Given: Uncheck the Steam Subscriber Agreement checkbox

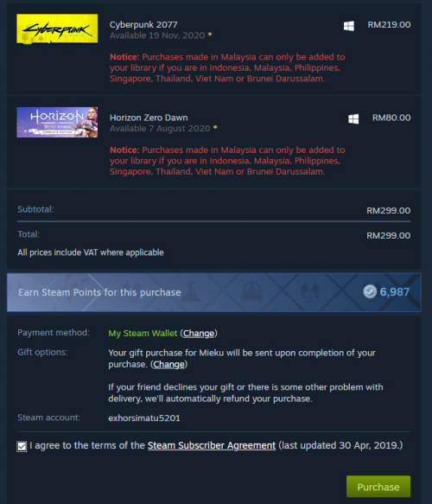Looking at the screenshot, I should [x=22, y=446].
